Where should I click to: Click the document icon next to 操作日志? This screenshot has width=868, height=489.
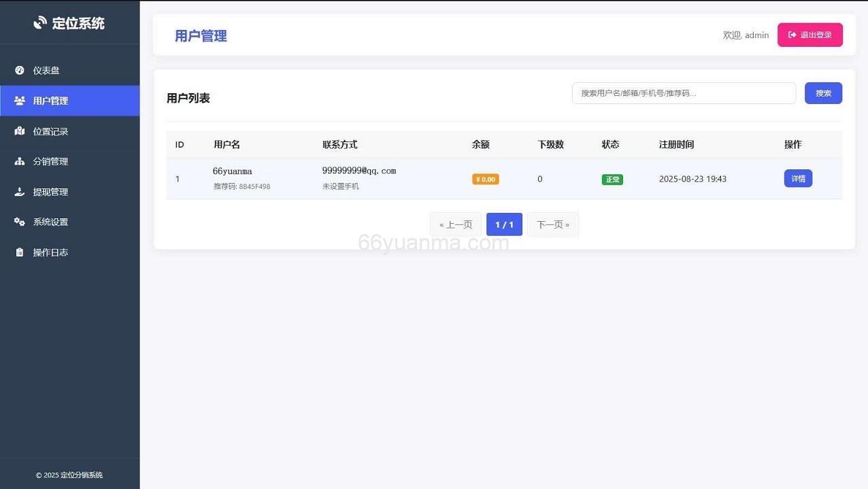[19, 252]
